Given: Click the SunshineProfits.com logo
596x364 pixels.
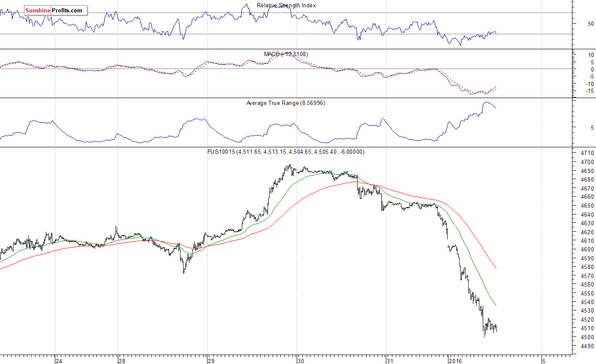Looking at the screenshot, I should tap(56, 10).
